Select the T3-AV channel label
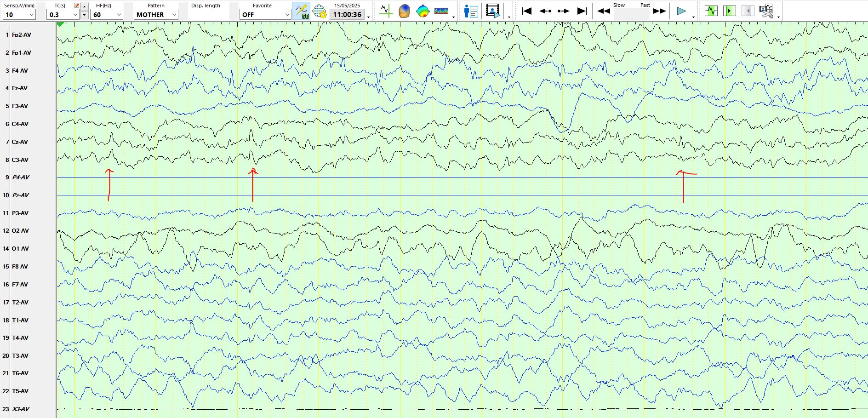This screenshot has width=868, height=418. pyautogui.click(x=20, y=356)
